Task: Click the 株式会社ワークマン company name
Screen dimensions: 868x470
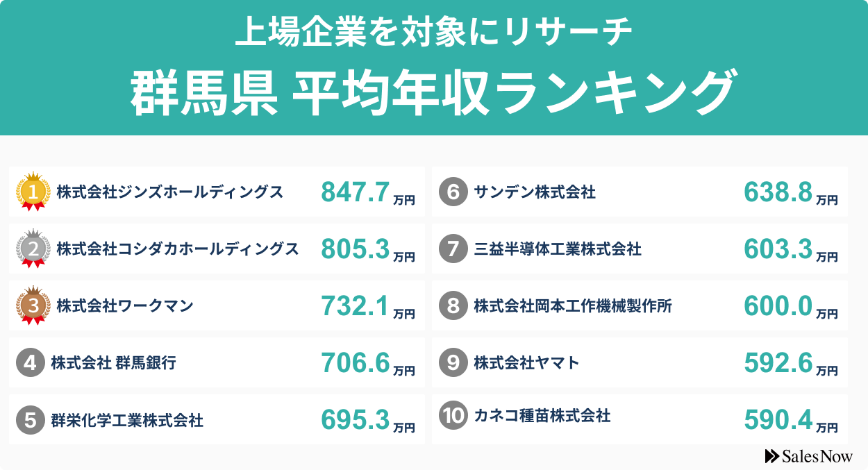Action: (125, 305)
